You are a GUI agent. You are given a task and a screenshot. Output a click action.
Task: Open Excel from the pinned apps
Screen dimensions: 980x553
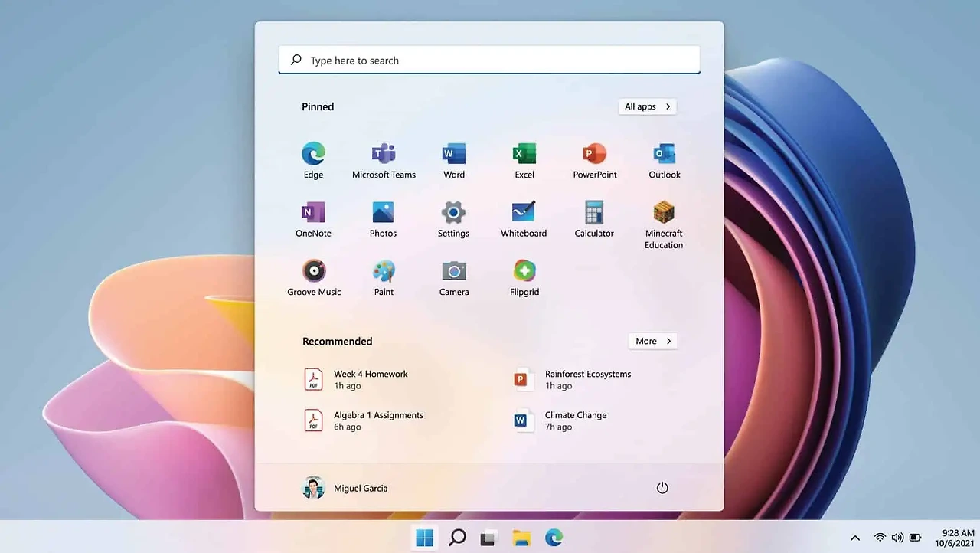pyautogui.click(x=524, y=160)
